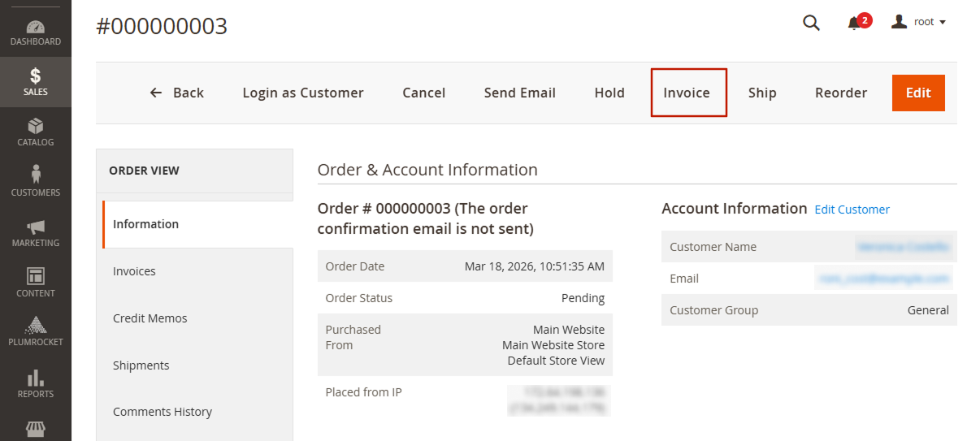Open the Content sidebar section
The image size is (980, 441).
36,283
